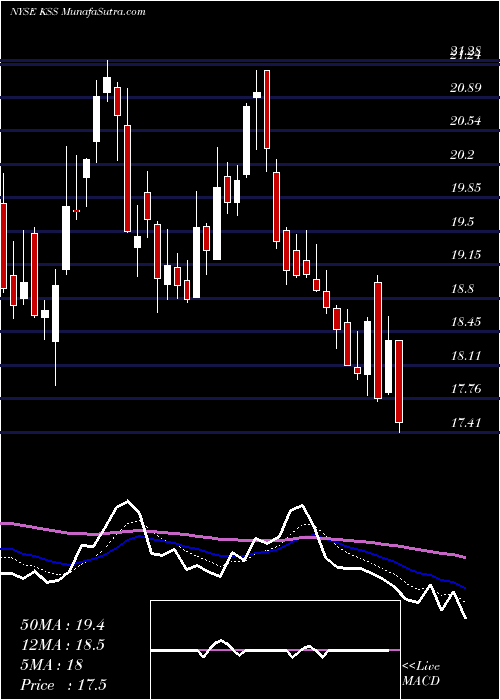The width and height of the screenshot is (500, 700).
Task: Click the 19.15 price axis label
Action: [x=466, y=255]
